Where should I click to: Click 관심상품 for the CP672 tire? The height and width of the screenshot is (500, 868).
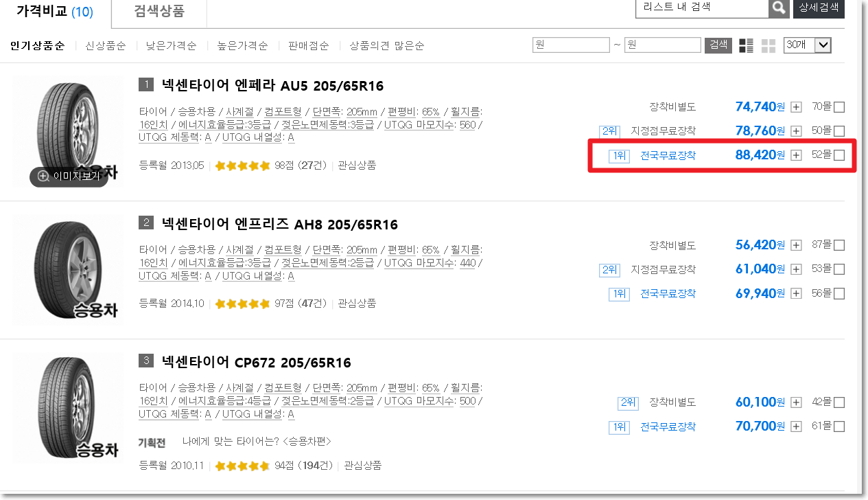click(363, 466)
